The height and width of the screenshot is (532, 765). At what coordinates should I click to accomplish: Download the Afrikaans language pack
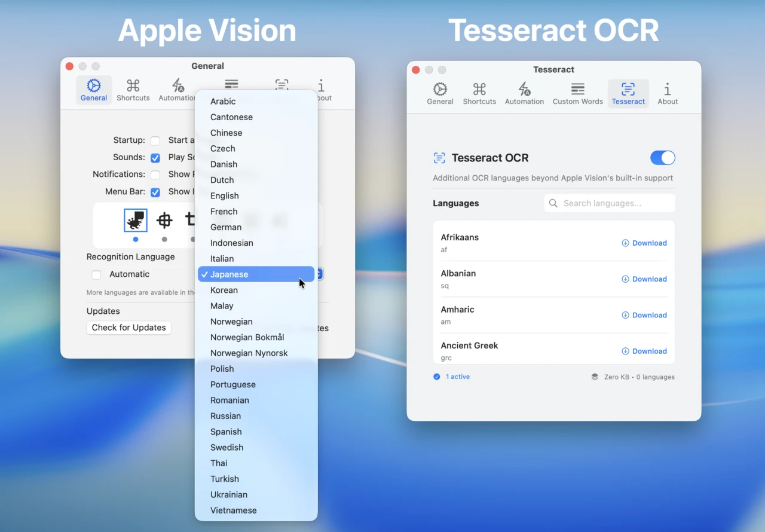[644, 243]
